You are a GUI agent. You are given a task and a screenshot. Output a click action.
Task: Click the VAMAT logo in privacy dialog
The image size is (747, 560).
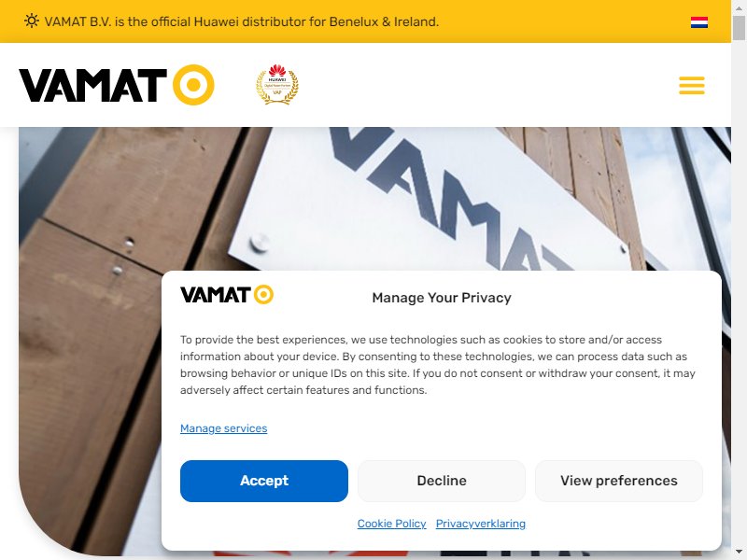tap(227, 294)
